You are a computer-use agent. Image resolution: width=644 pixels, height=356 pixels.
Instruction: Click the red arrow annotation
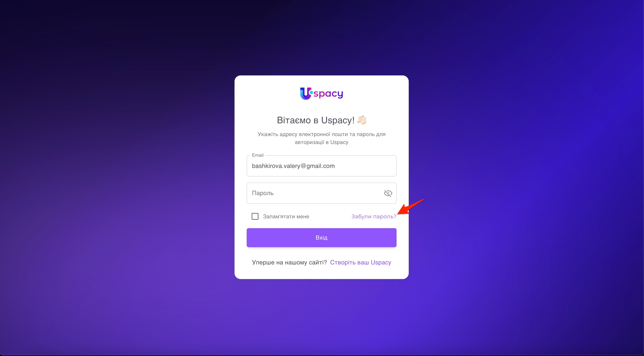point(410,207)
